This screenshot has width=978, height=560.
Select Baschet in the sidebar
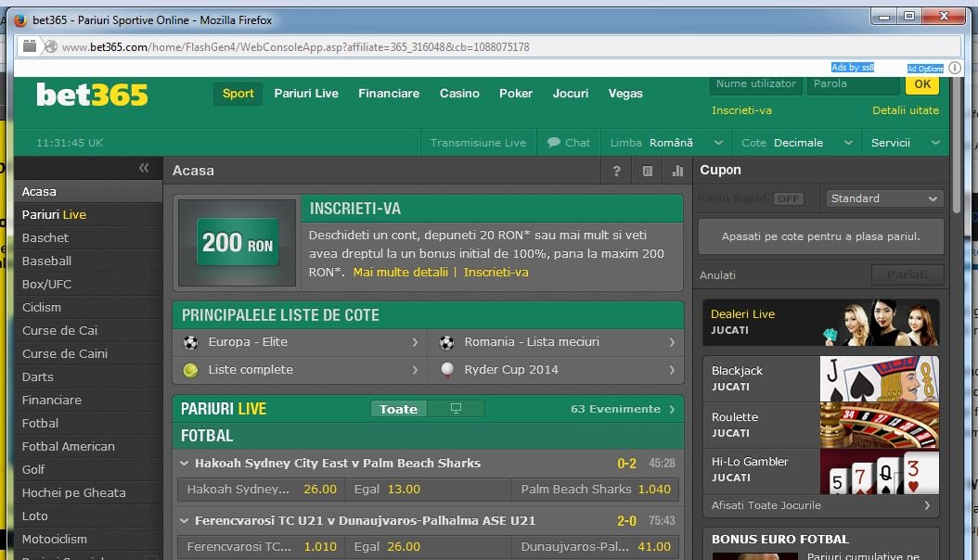(88, 238)
